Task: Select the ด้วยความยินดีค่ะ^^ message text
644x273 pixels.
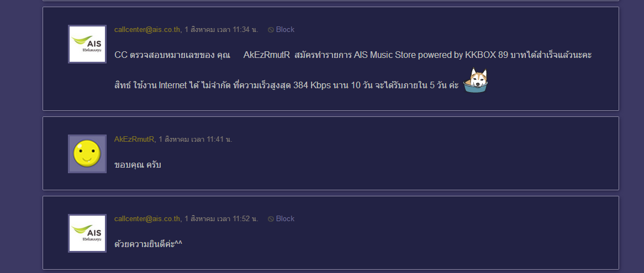Action: click(x=148, y=244)
